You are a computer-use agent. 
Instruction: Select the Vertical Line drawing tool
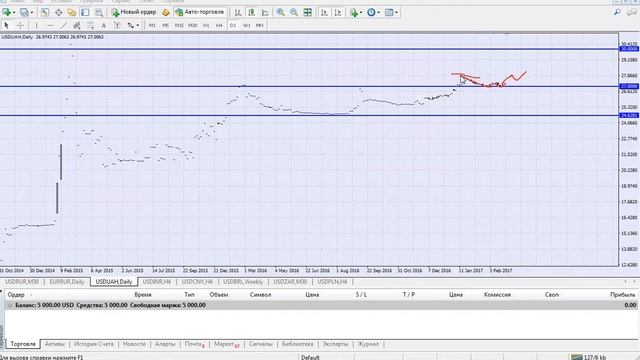click(x=36, y=25)
